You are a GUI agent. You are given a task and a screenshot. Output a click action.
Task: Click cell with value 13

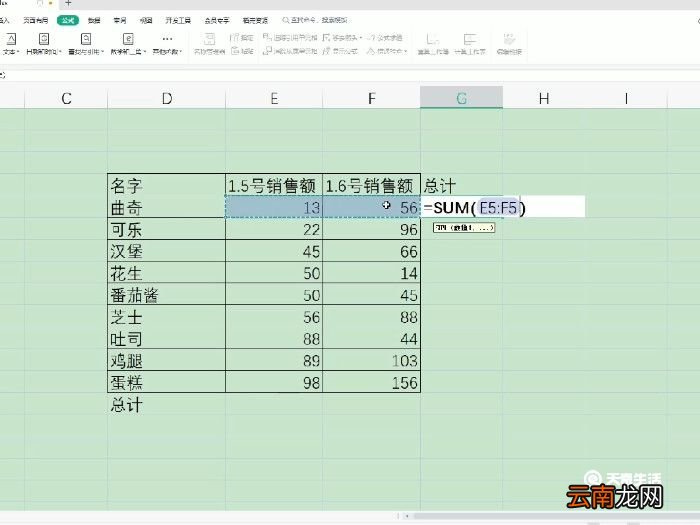click(274, 207)
